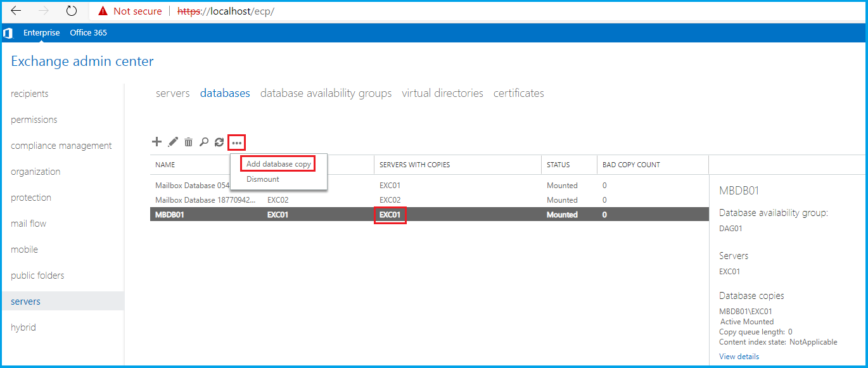Click the browser back arrow
Image resolution: width=868 pixels, height=368 pixels.
16,11
